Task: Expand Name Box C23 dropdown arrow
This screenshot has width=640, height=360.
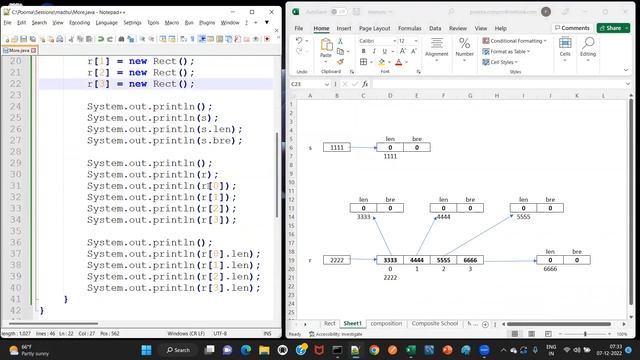Action: click(327, 84)
